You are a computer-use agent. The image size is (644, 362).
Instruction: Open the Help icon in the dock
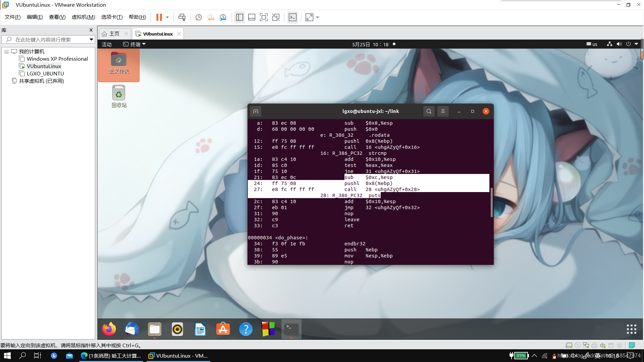(x=246, y=329)
